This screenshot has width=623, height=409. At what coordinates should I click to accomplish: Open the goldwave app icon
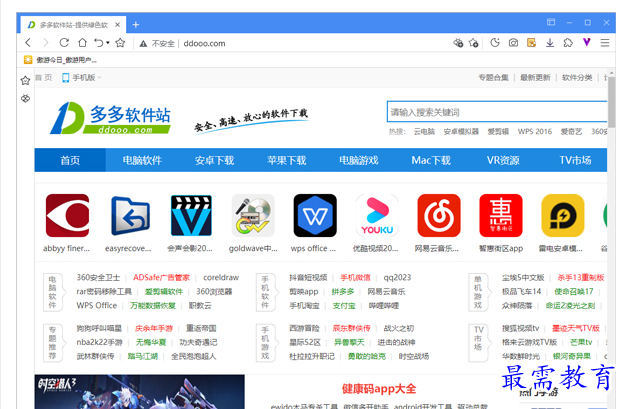[253, 215]
